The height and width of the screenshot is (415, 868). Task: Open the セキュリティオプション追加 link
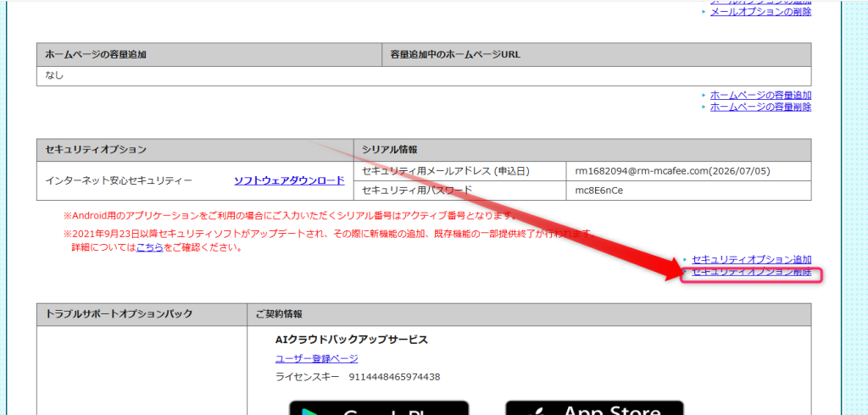click(x=752, y=259)
